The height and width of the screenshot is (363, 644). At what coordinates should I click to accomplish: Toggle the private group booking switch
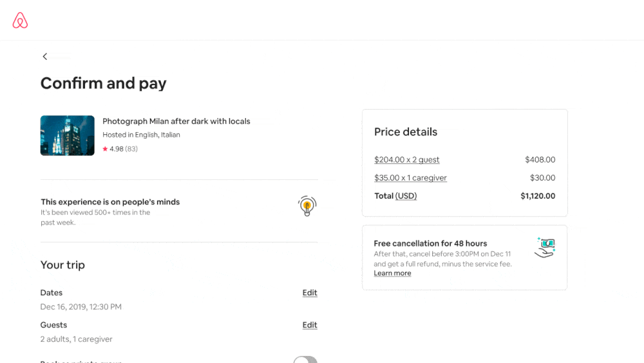tap(305, 360)
